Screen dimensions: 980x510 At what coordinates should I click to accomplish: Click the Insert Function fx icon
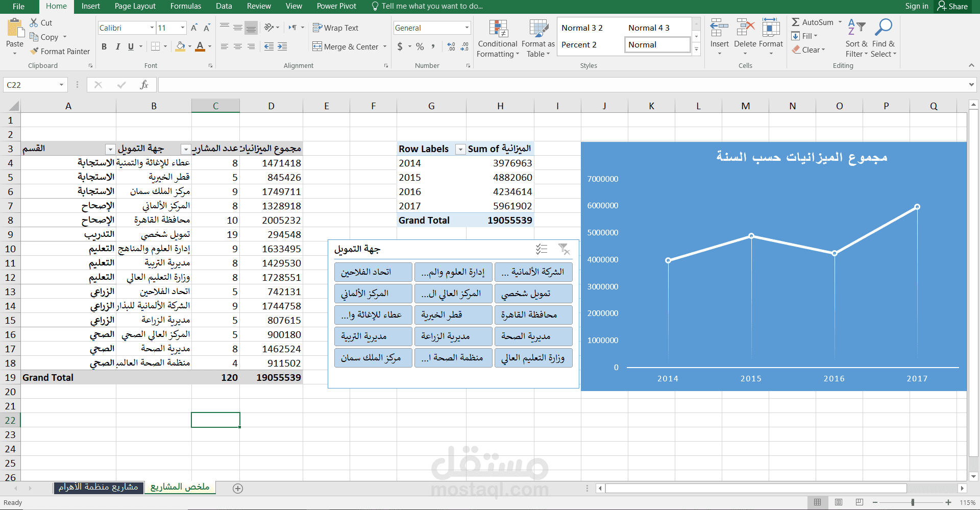tap(144, 85)
